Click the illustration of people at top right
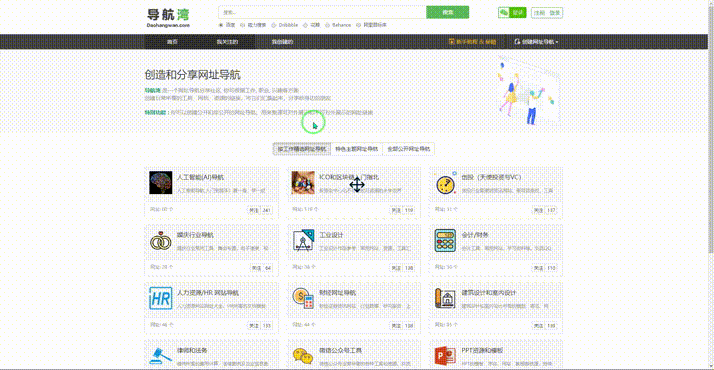 (x=528, y=92)
